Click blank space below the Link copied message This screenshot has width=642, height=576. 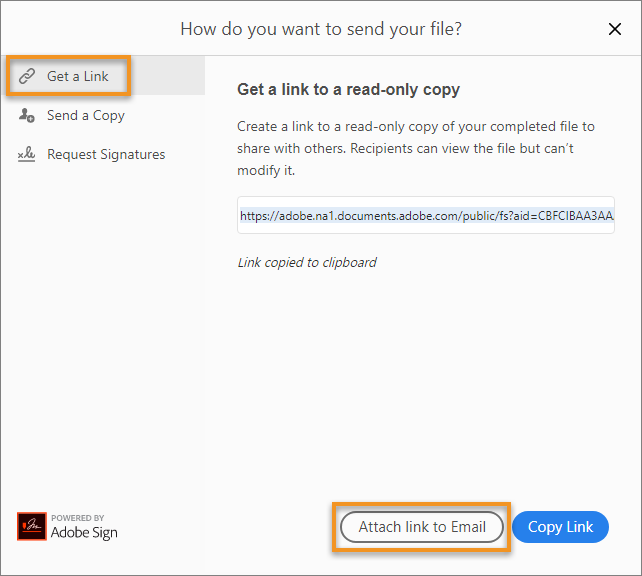coord(425,380)
